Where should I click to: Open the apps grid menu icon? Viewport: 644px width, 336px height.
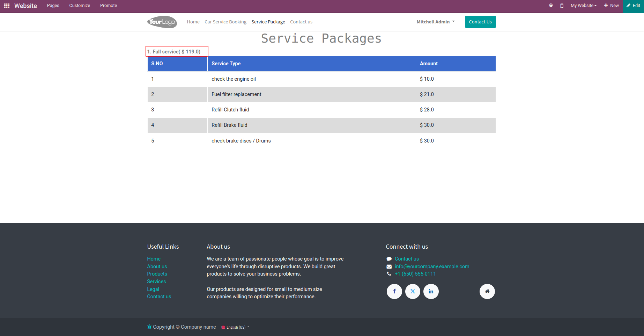coord(7,6)
